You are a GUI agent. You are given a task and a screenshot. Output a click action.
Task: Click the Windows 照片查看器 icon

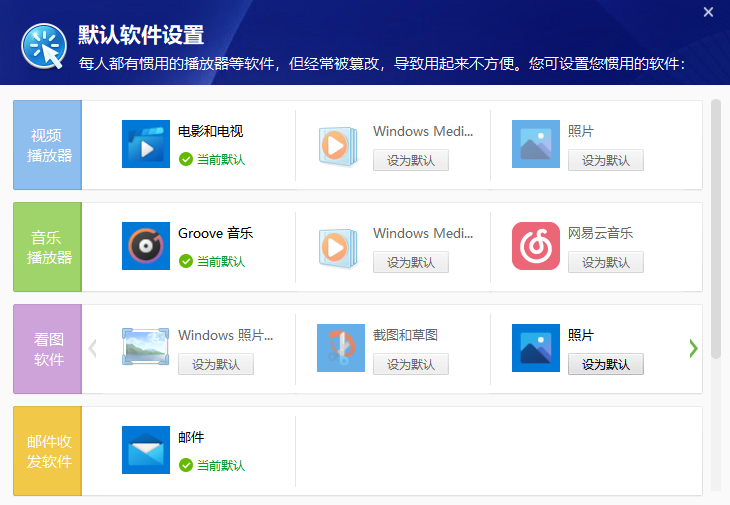click(146, 349)
